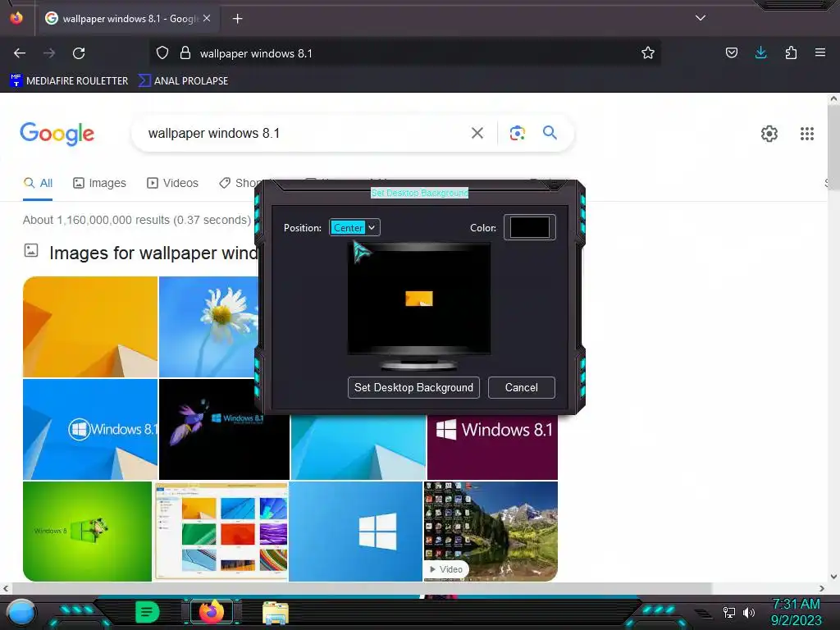Viewport: 840px width, 630px height.
Task: Bookmark this page with the star
Action: 648,53
